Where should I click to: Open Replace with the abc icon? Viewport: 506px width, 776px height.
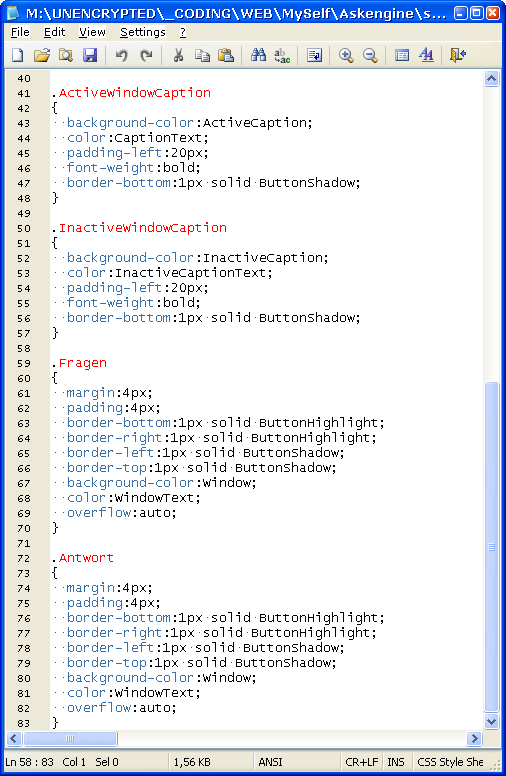(282, 55)
